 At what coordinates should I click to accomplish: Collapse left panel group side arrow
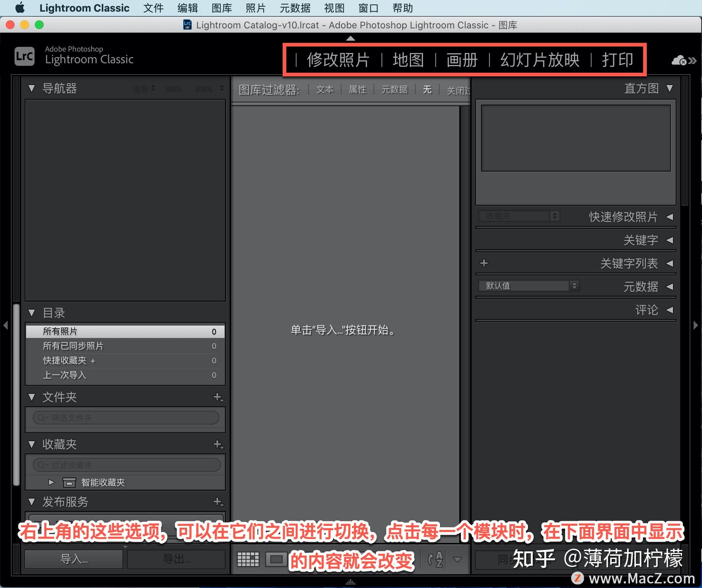(x=5, y=325)
